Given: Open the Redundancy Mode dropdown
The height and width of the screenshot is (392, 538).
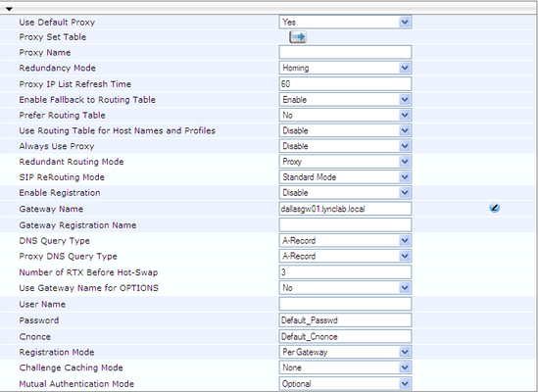Looking at the screenshot, I should coord(345,68).
